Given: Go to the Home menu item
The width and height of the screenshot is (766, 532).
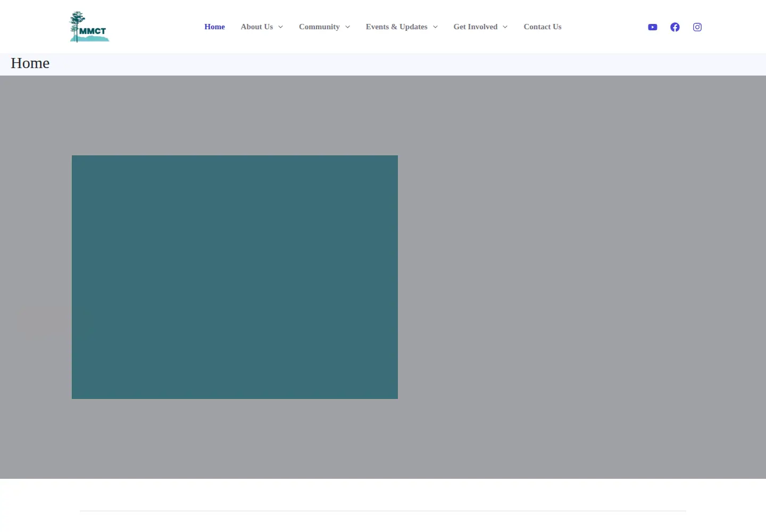Looking at the screenshot, I should 214,27.
